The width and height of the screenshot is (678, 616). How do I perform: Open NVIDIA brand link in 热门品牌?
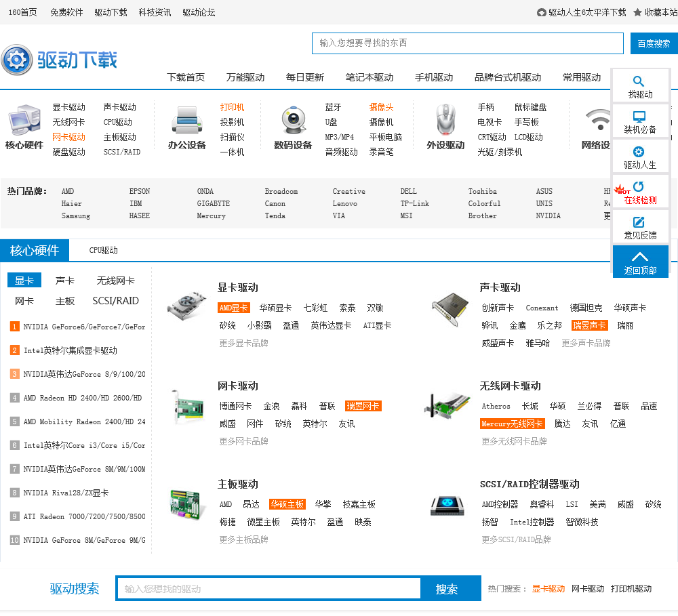pyautogui.click(x=548, y=215)
